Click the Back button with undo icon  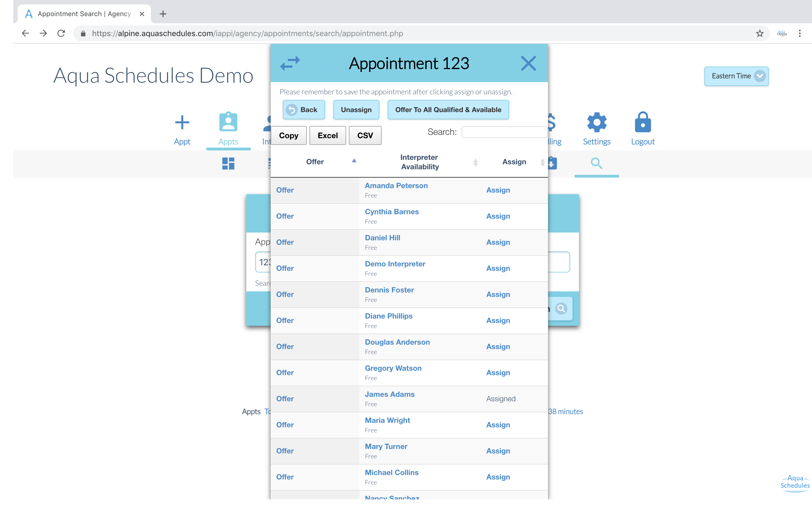(x=303, y=110)
